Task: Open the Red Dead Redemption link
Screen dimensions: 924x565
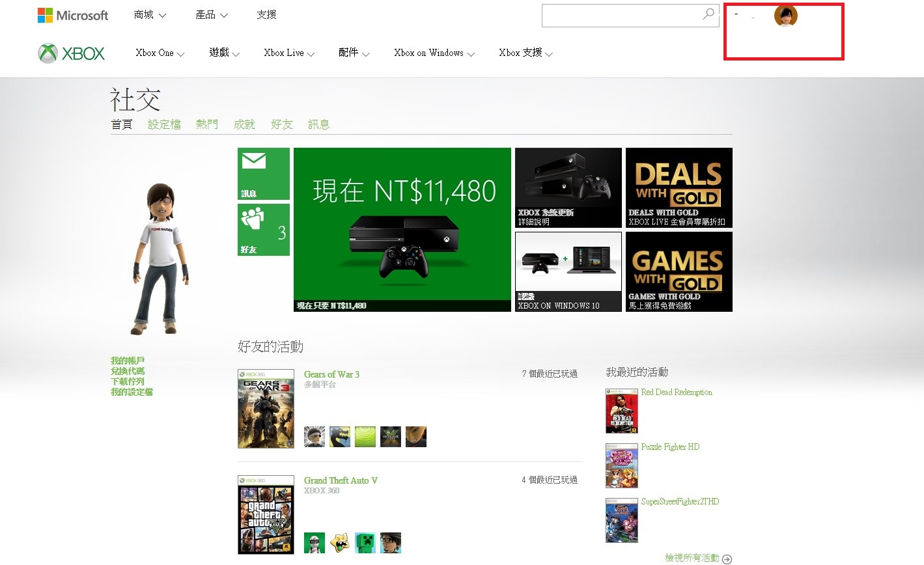Action: pos(677,393)
